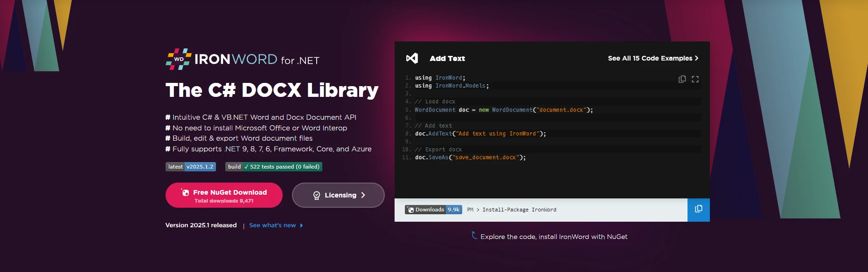Image resolution: width=868 pixels, height=272 pixels.
Task: Open the chevron next to See All 15 Code Examples
Action: [x=696, y=58]
